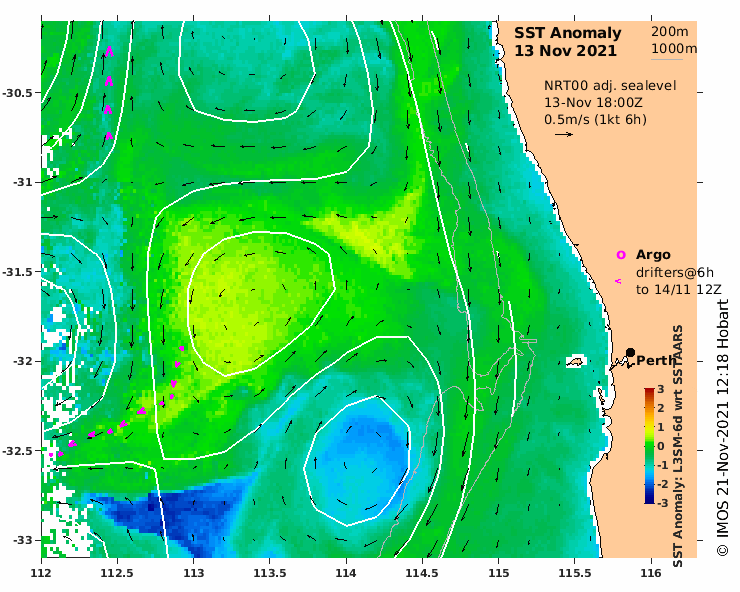Click the 1000m legend line sample
This screenshot has width=740, height=592.
click(667, 59)
